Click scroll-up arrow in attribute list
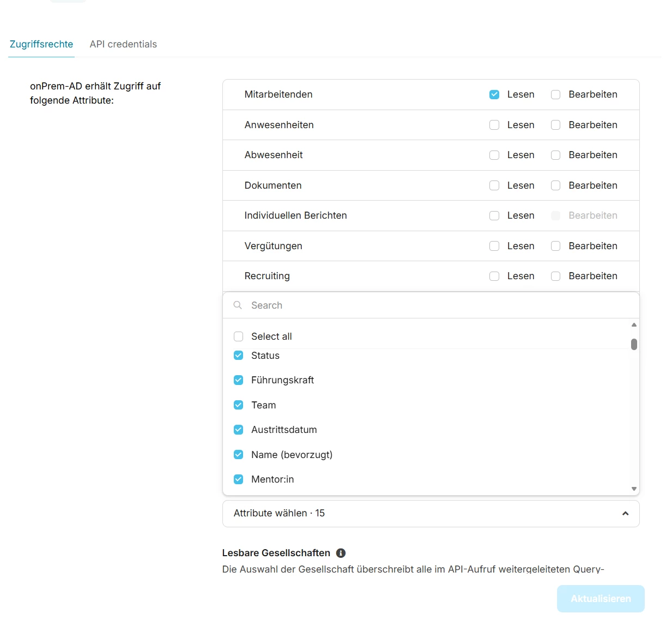The image size is (672, 620). [x=634, y=325]
